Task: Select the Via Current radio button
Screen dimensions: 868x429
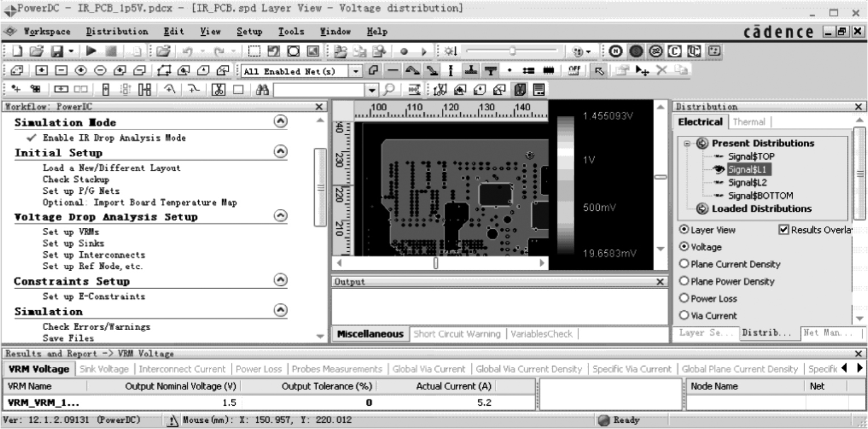Action: [x=683, y=315]
